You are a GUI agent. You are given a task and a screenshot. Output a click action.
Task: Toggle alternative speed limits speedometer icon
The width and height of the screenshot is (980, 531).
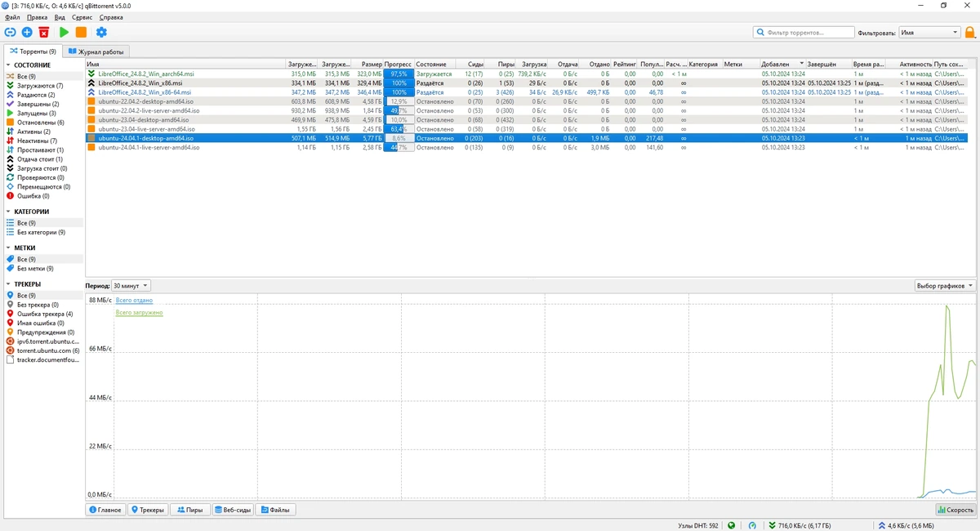point(752,525)
